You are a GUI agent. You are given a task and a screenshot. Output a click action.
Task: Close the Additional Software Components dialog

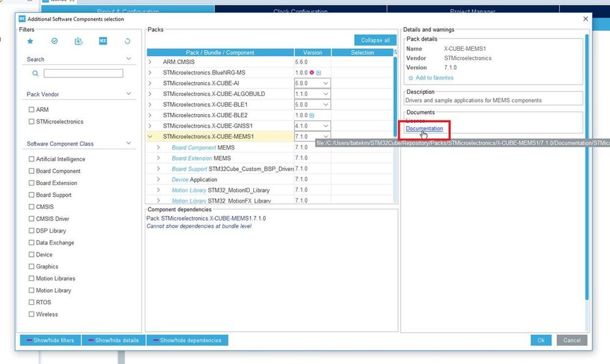point(586,19)
